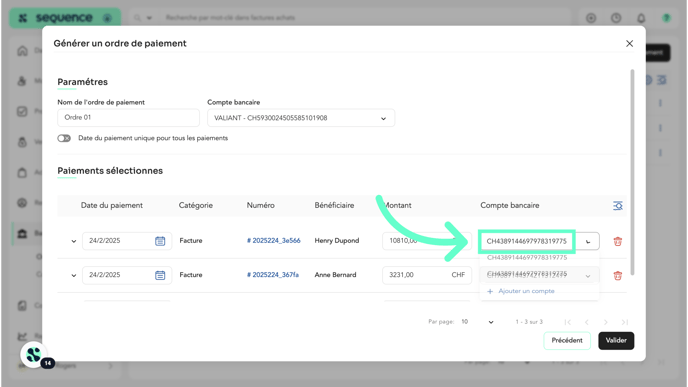Image resolution: width=688 pixels, height=387 pixels.
Task: Click the Date du paiement column header
Action: pos(111,205)
